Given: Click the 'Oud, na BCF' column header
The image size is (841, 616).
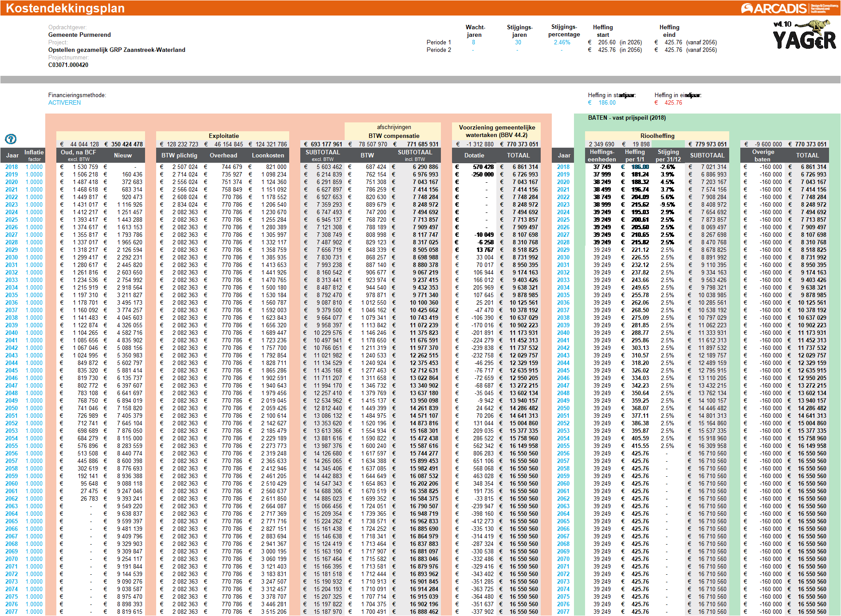Looking at the screenshot, I should (x=79, y=155).
